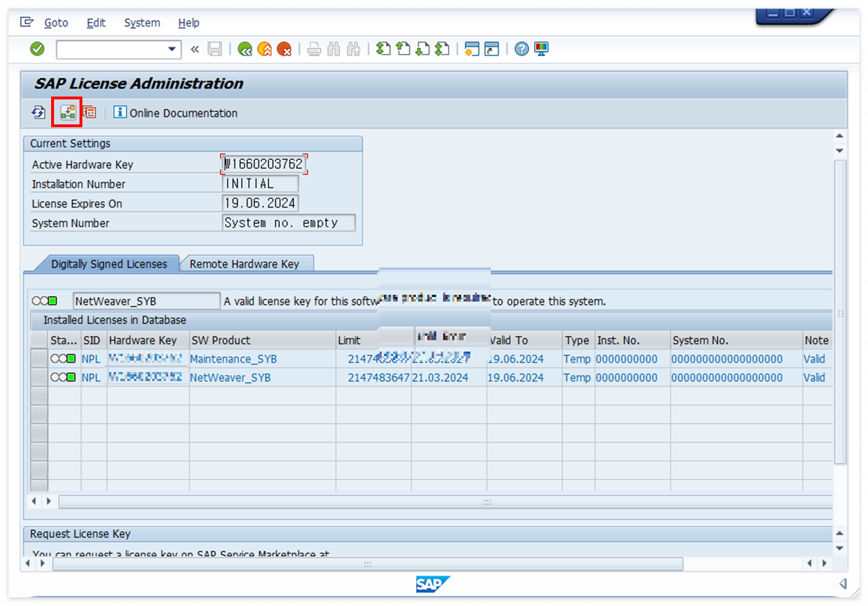The image size is (868, 606).
Task: Click the Save diskette icon
Action: 215,49
